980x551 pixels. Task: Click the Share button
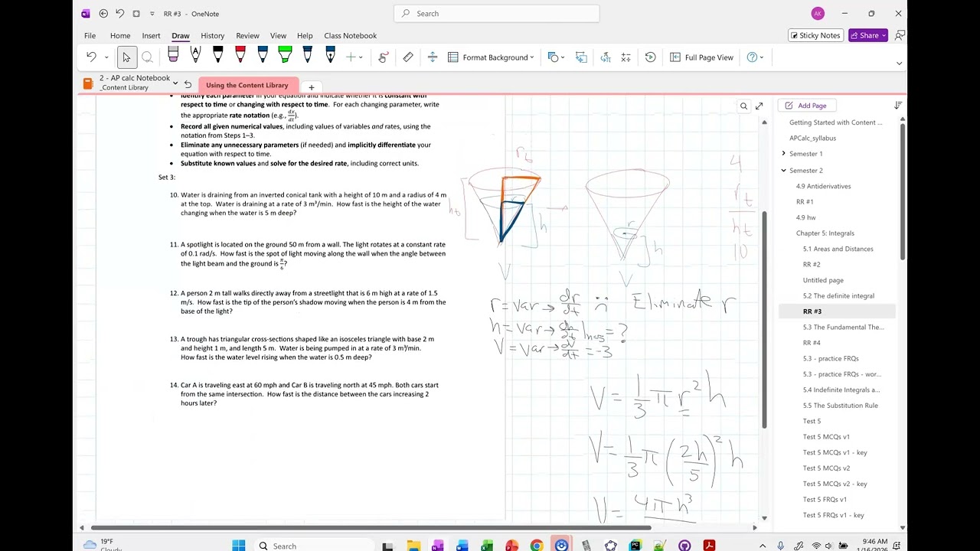point(867,35)
